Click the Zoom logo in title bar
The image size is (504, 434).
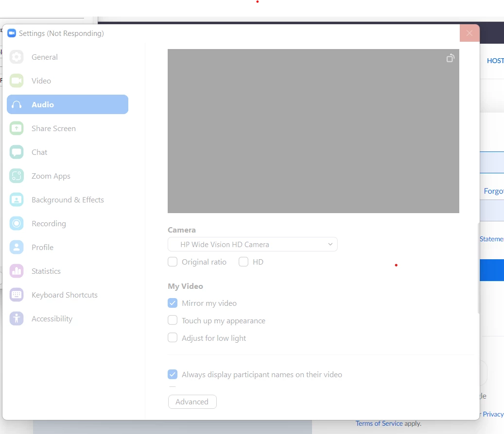[12, 33]
